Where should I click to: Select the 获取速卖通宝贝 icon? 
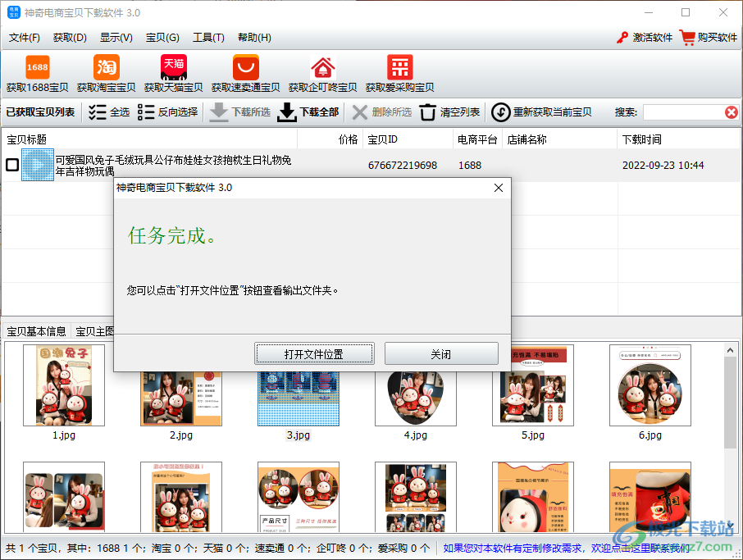click(x=245, y=67)
